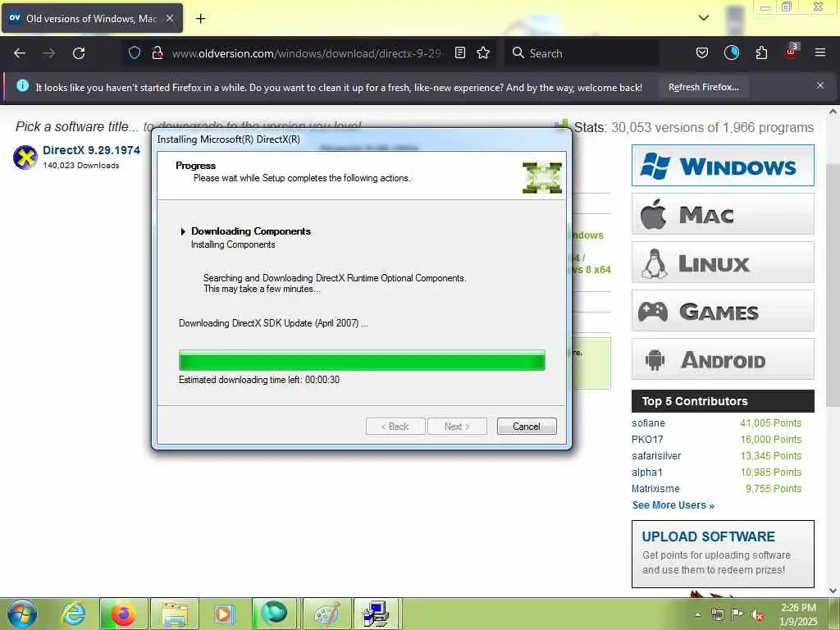Click the Installing Components step text
840x630 pixels.
(233, 244)
